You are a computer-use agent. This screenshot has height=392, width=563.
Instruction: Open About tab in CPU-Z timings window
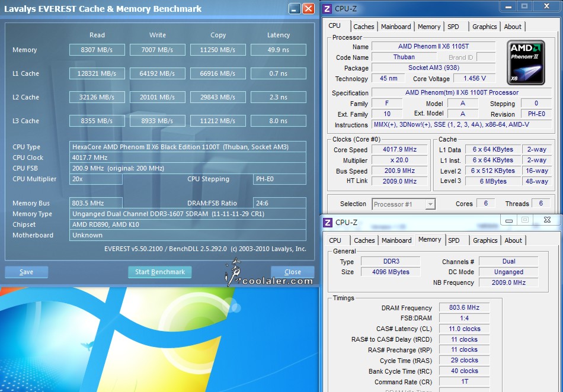pos(513,240)
